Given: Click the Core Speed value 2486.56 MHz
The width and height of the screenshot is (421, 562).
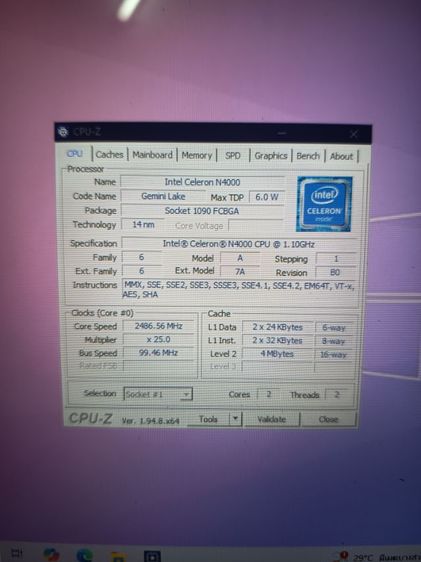Looking at the screenshot, I should click(159, 326).
